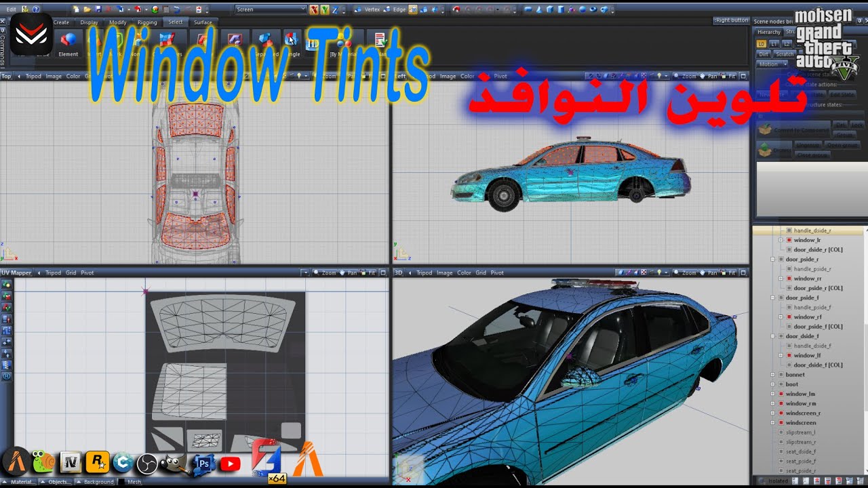Image resolution: width=868 pixels, height=488 pixels.
Task: Select the slipstream_l node in hierarchy
Action: click(800, 432)
